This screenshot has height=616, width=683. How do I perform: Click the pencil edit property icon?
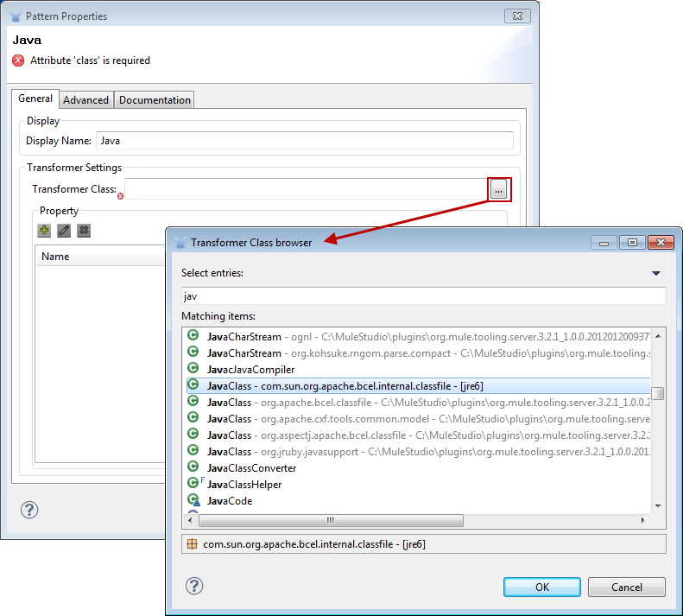(x=64, y=231)
